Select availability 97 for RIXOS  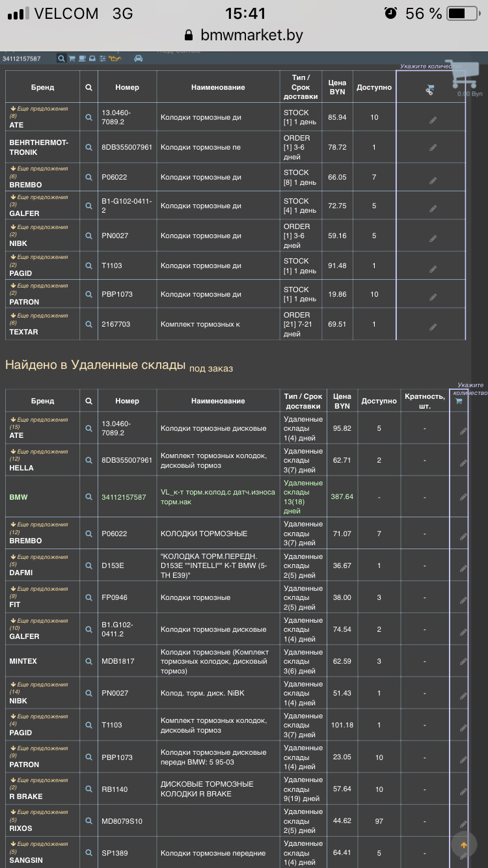pos(379,821)
